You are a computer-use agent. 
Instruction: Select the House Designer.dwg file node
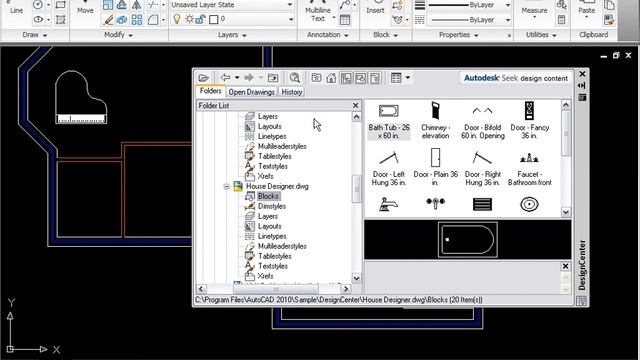point(277,186)
